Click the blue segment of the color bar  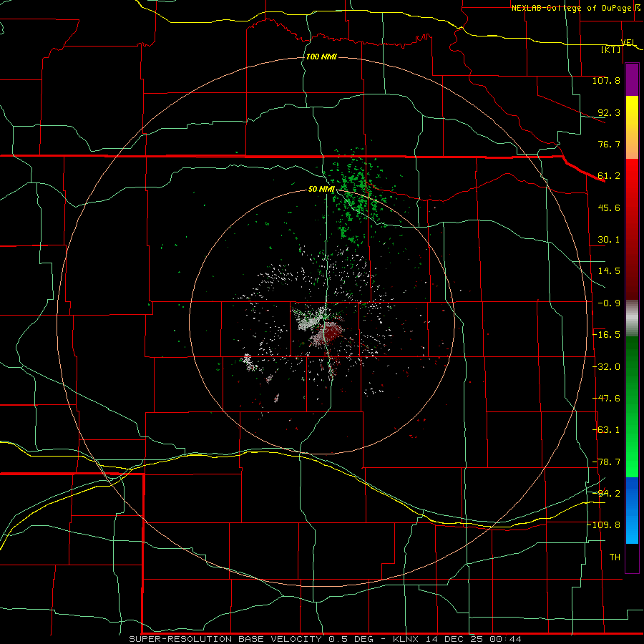tap(632, 510)
